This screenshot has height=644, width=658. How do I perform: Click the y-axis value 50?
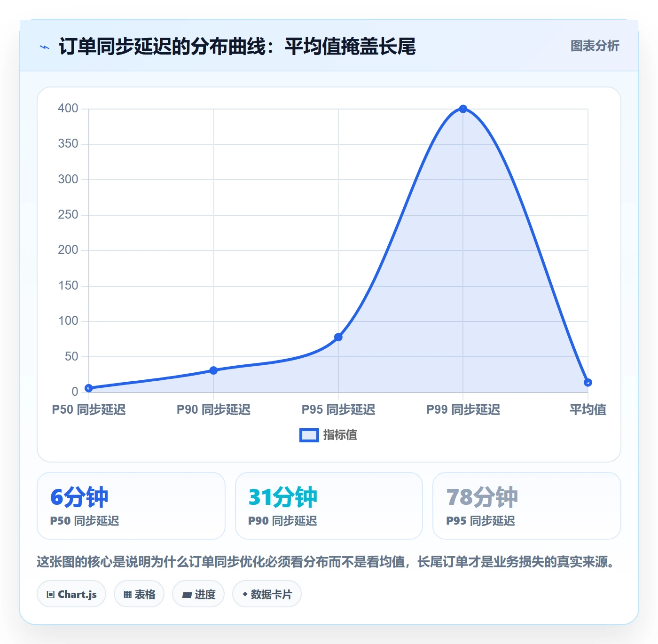click(x=71, y=357)
